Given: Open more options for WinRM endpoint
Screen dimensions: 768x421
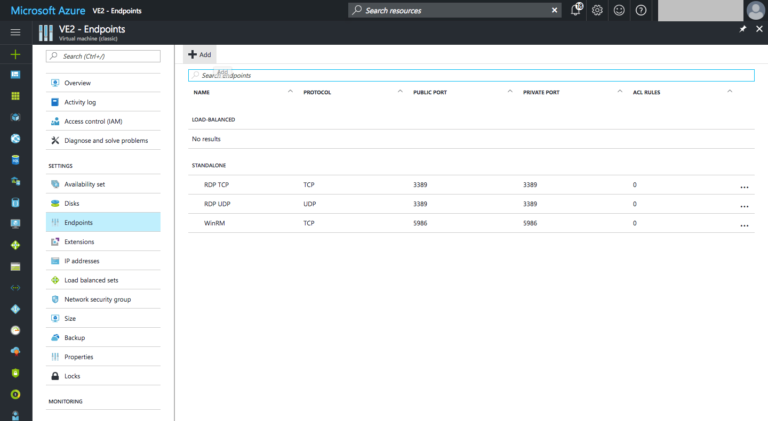Looking at the screenshot, I should tap(744, 226).
